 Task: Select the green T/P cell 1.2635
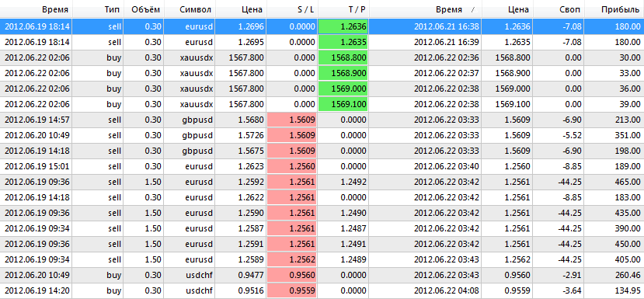point(343,42)
